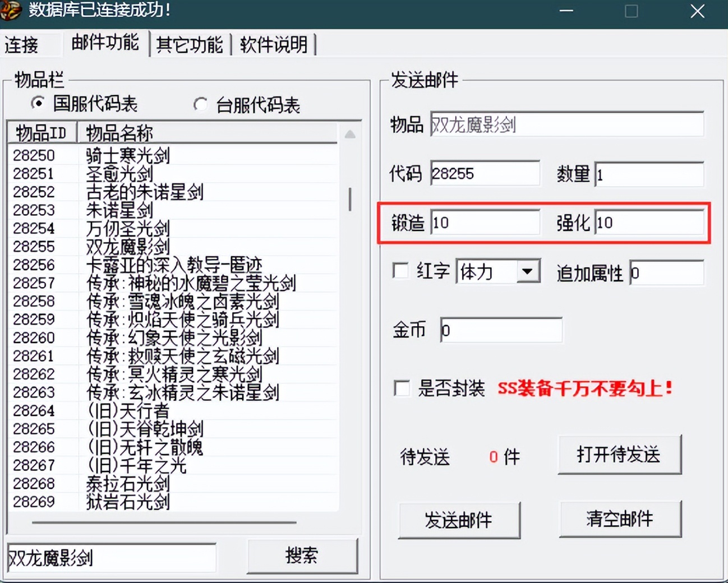Select the 台服代码表 radio button
The height and width of the screenshot is (583, 728).
click(x=200, y=105)
